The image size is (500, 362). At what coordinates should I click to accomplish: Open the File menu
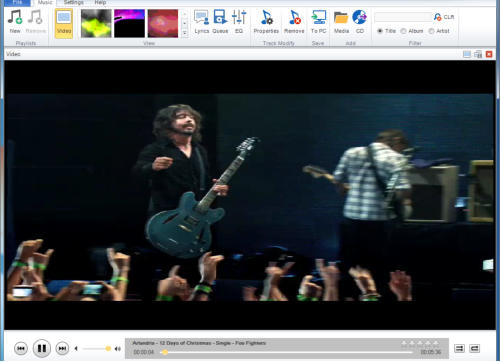[x=17, y=3]
